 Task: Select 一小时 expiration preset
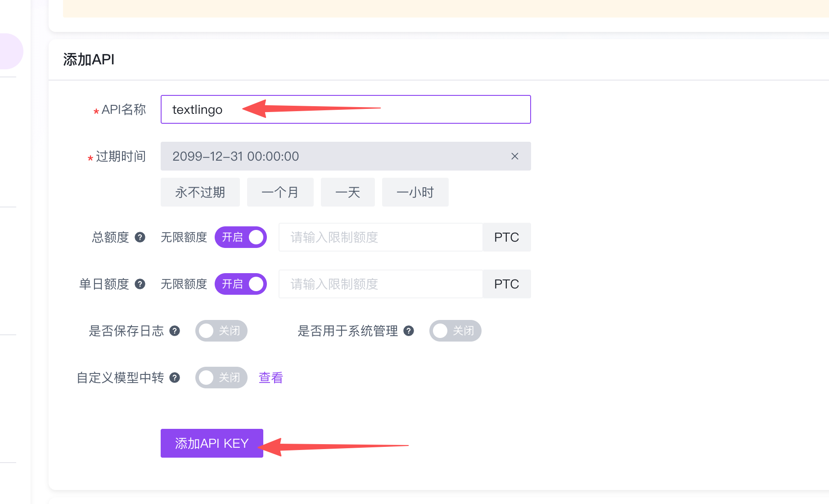pyautogui.click(x=415, y=192)
